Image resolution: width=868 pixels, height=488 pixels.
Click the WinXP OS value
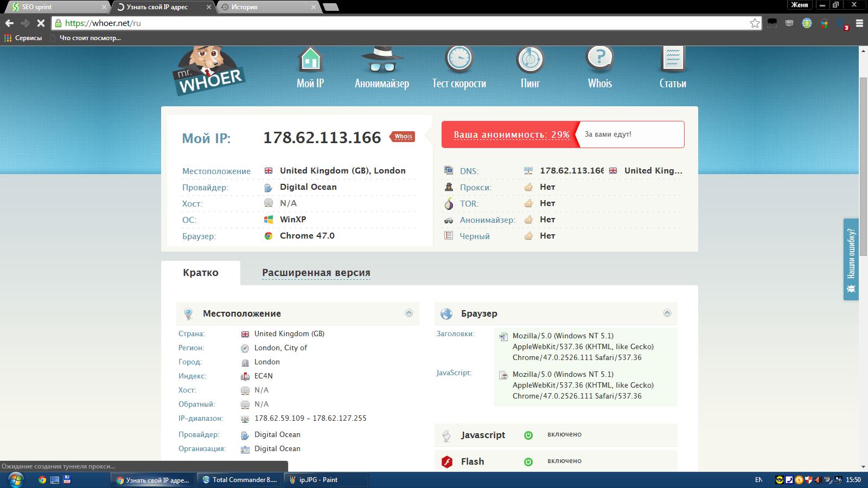[x=293, y=220]
